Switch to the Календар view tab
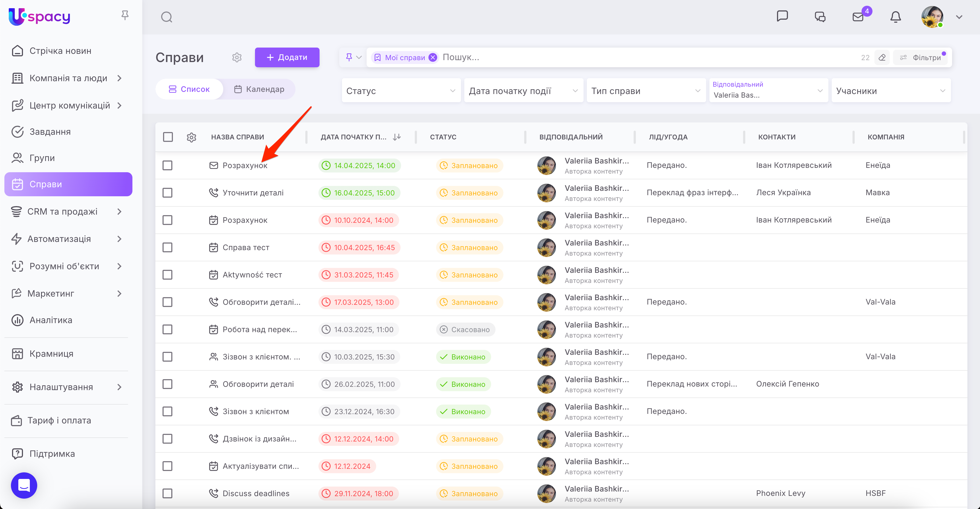Screen dimensions: 980x509 pyautogui.click(x=259, y=89)
